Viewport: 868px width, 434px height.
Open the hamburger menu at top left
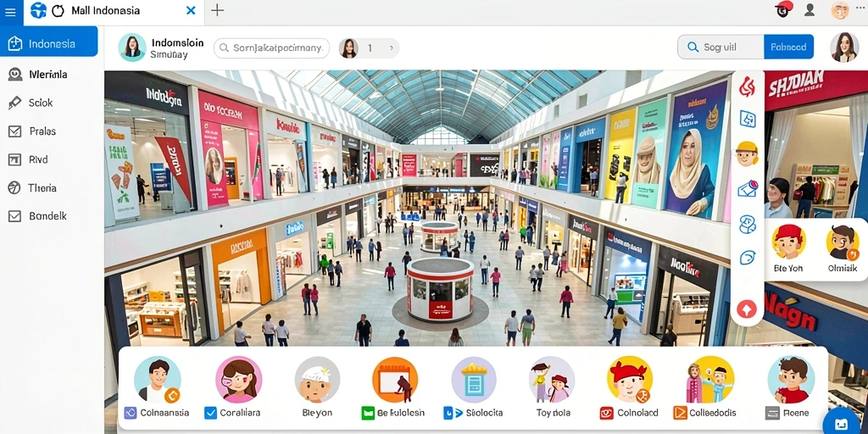(x=10, y=11)
